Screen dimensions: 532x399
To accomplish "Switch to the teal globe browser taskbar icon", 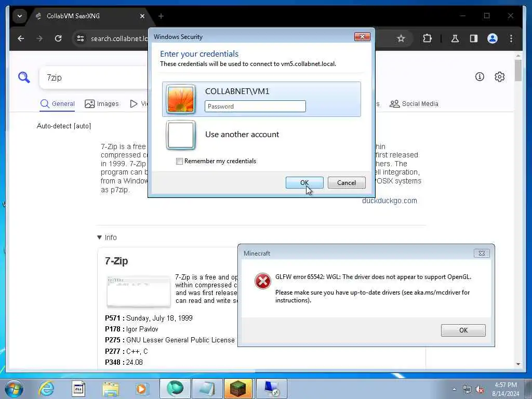I will click(x=175, y=389).
